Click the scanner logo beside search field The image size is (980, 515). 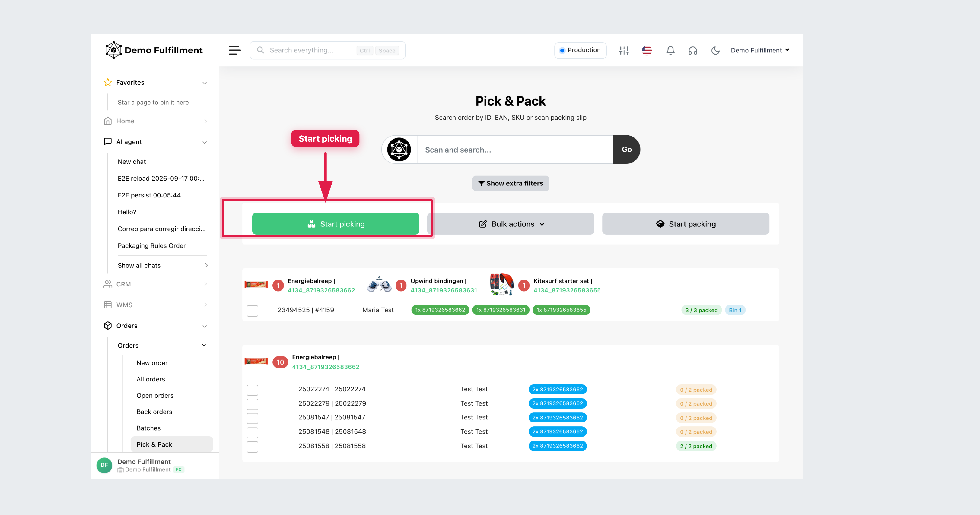[x=399, y=149]
